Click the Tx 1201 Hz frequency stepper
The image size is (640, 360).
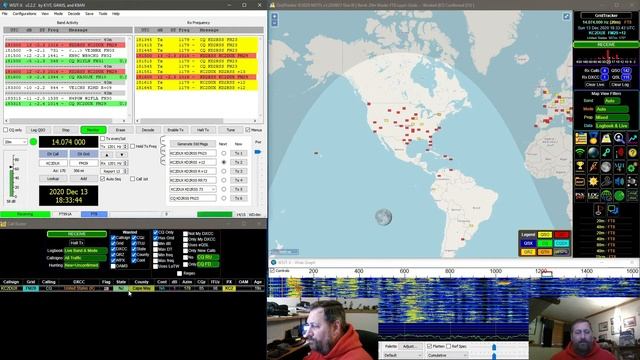pos(114,146)
